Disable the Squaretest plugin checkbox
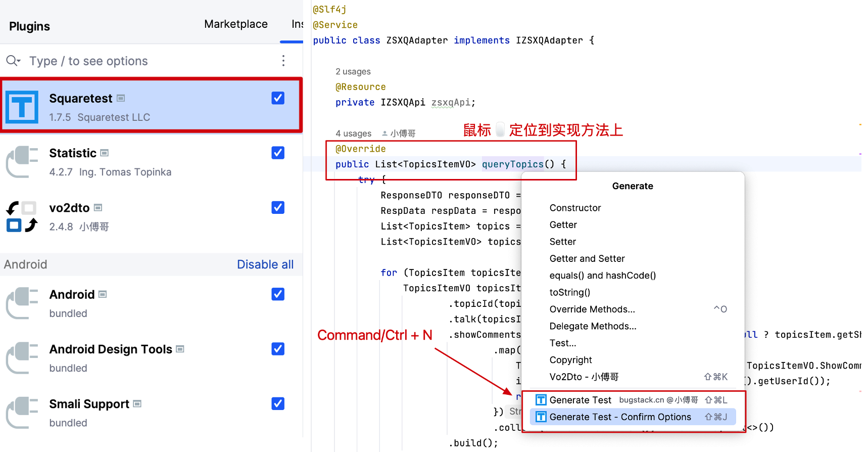The width and height of the screenshot is (868, 452). [x=278, y=98]
